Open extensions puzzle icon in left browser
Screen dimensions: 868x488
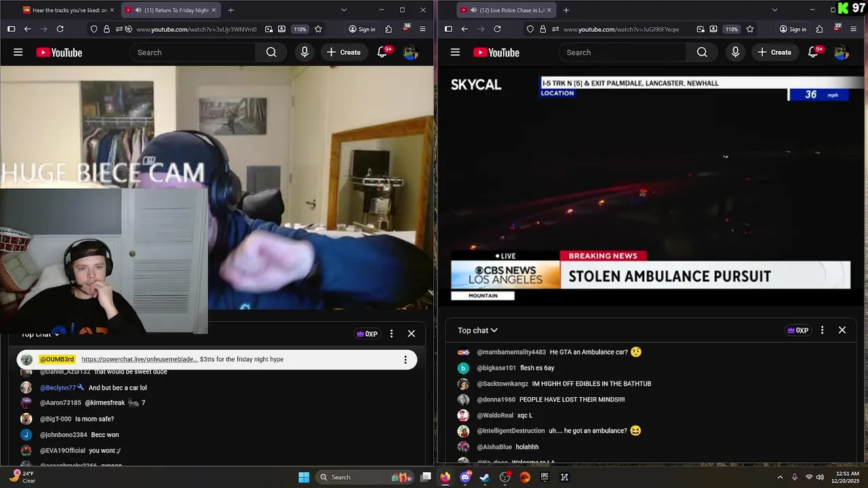[x=389, y=29]
